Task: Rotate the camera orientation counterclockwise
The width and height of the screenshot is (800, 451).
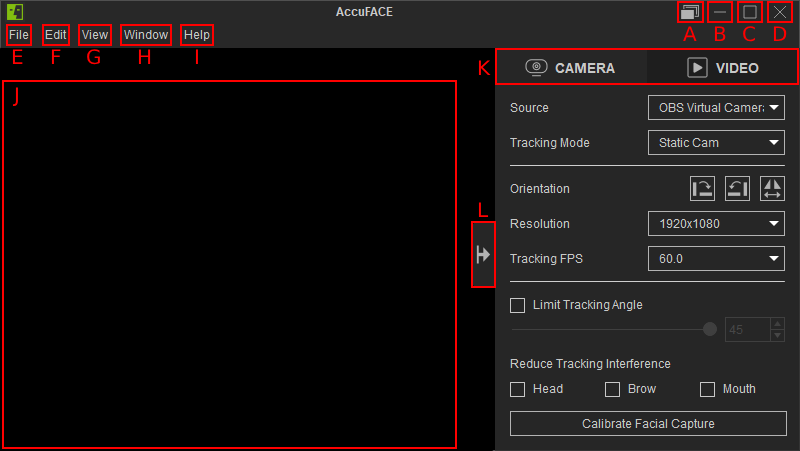Action: 737,189
